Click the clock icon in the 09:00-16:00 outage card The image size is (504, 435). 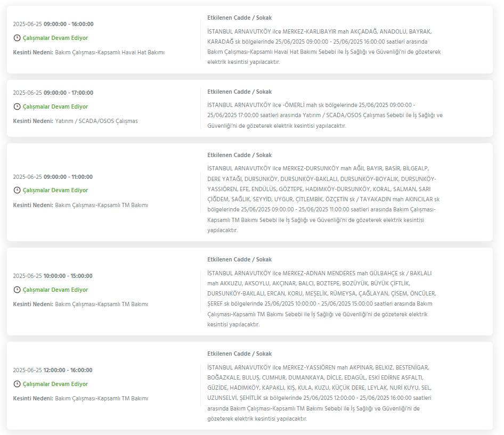[17, 38]
